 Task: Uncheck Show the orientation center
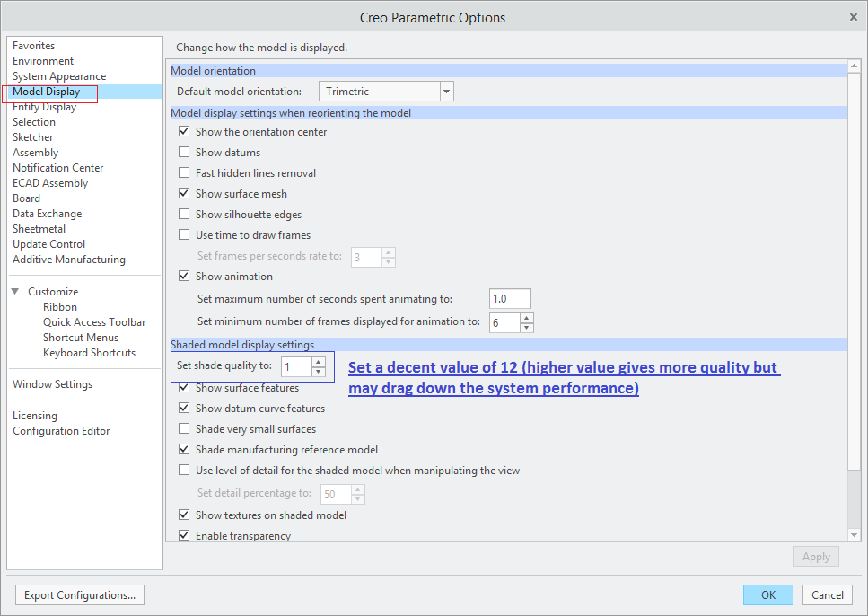184,130
